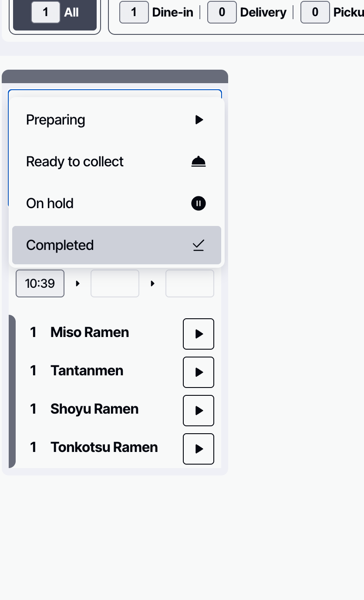Start preparing the Miso Ramen item
Viewport: 364px width, 600px height.
pyautogui.click(x=199, y=334)
